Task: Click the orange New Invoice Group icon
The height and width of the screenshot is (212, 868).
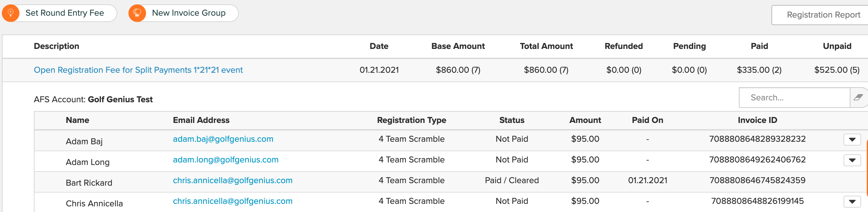Action: point(137,13)
